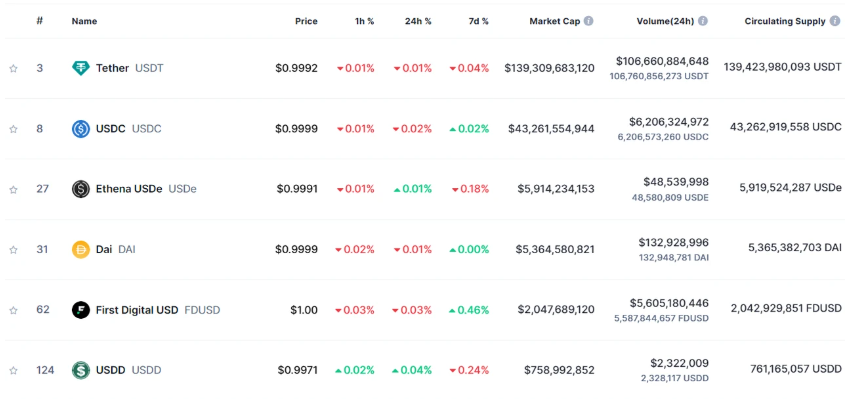Open the Ethena USDe coin page link
This screenshot has height=399, width=855.
129,189
